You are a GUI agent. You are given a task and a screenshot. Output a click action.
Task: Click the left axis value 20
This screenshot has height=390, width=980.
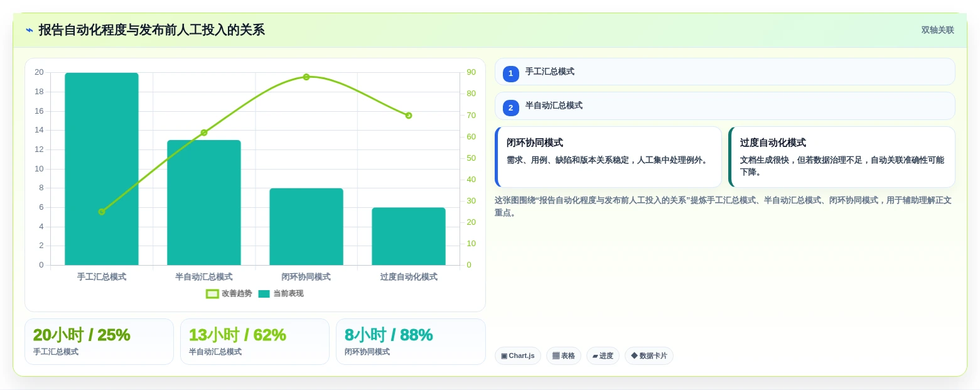click(39, 72)
